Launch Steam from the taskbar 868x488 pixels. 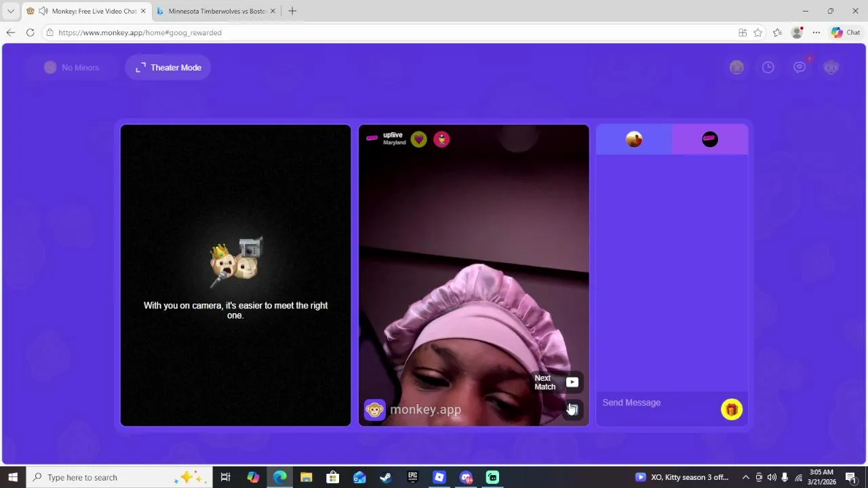386,477
